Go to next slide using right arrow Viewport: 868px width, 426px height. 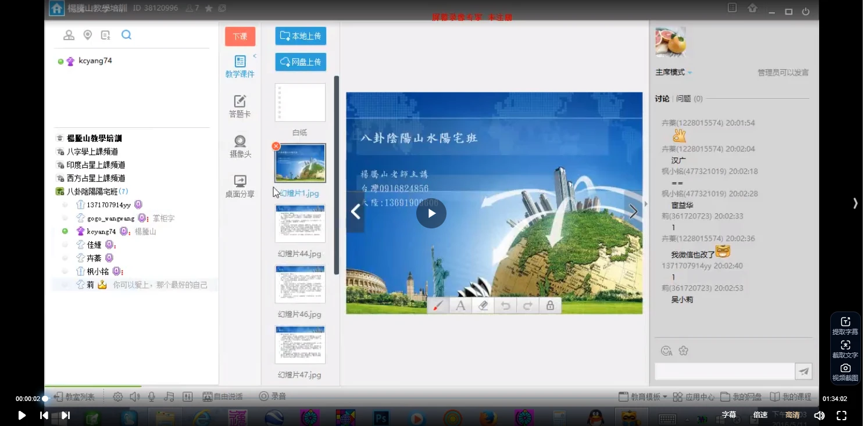[x=633, y=212]
